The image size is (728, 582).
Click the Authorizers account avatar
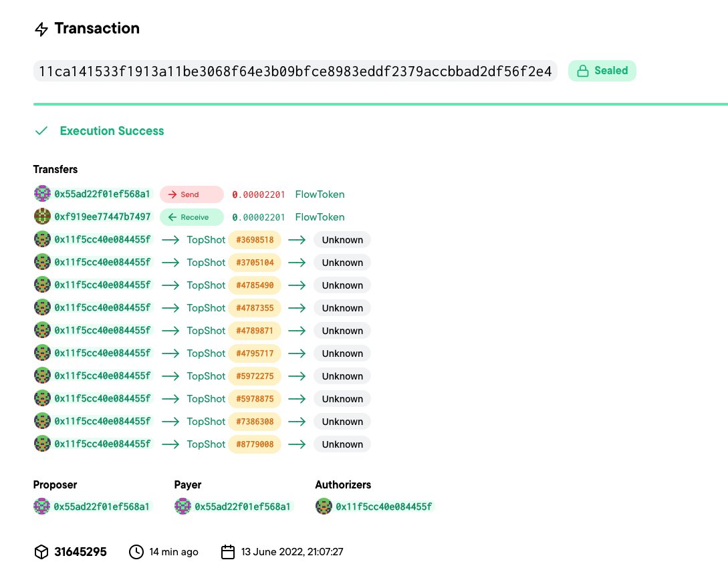[324, 506]
